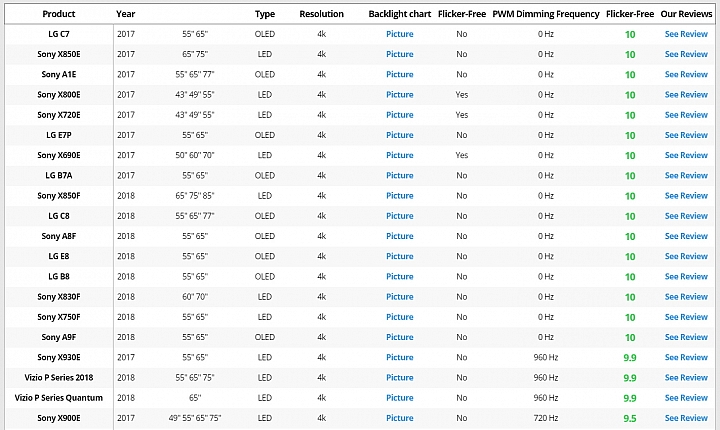Select the Sony X930E 960 Hz value

click(x=546, y=357)
